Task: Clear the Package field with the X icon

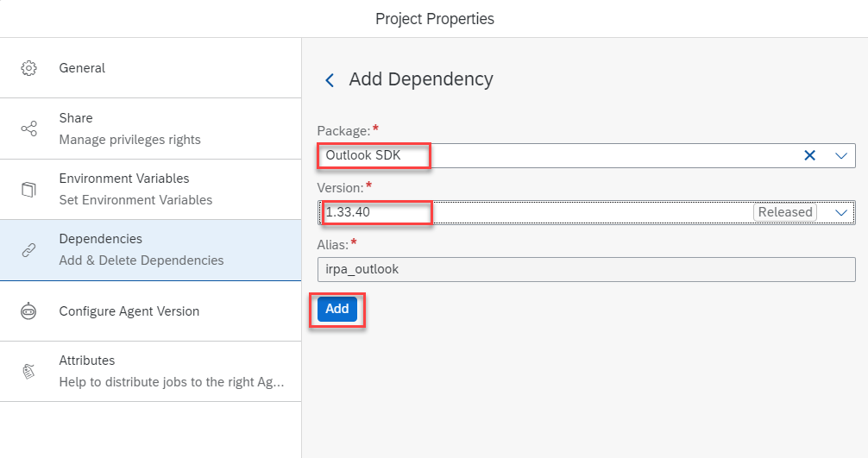Action: pyautogui.click(x=809, y=155)
